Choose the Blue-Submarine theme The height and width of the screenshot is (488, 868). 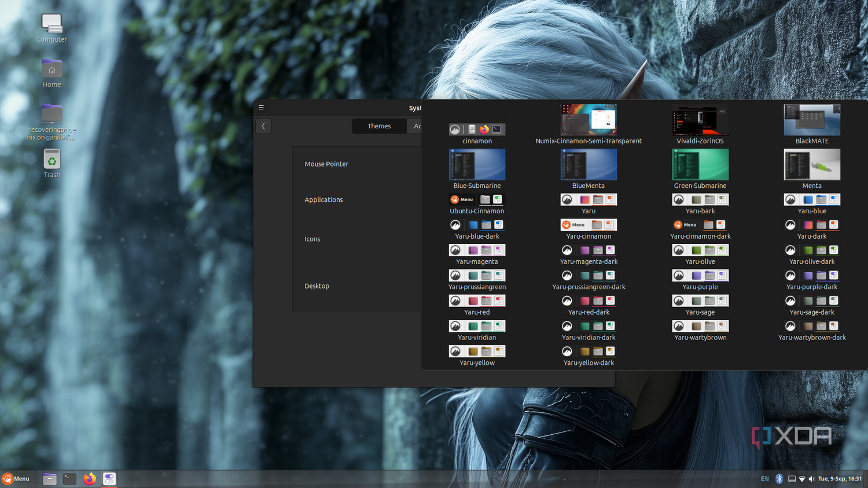tap(477, 169)
